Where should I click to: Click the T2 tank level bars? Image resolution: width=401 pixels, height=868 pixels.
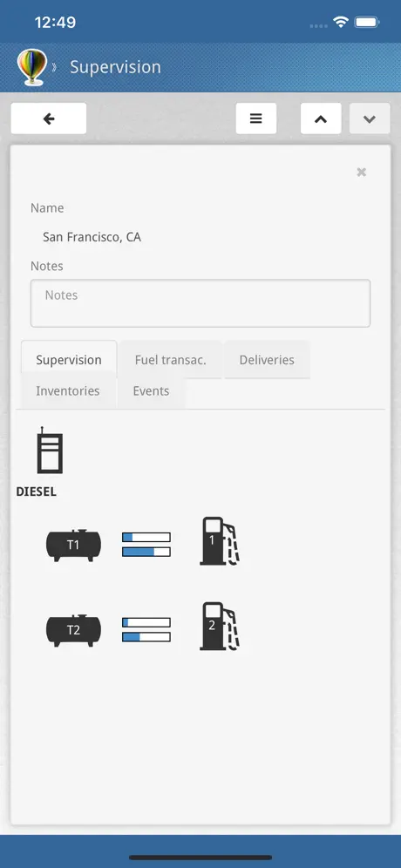(x=146, y=630)
